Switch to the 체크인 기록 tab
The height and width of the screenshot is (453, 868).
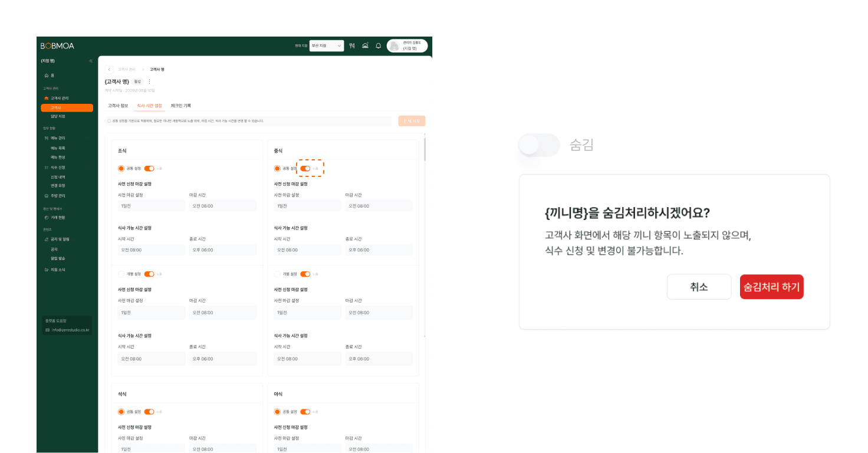181,106
